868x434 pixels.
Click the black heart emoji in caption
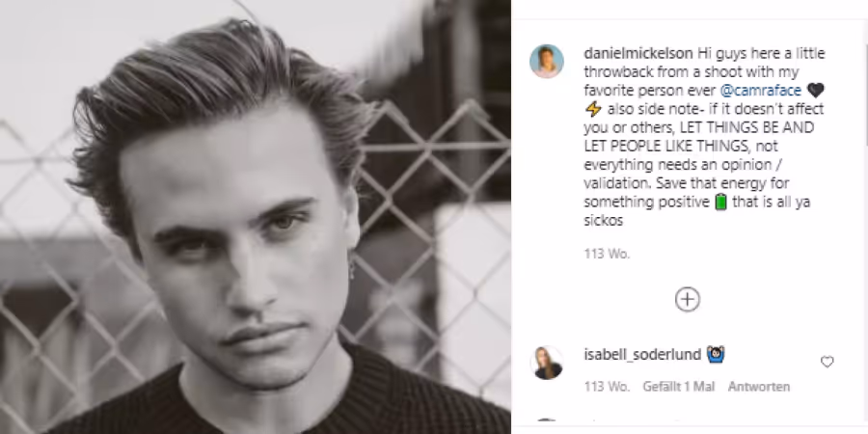point(816,90)
